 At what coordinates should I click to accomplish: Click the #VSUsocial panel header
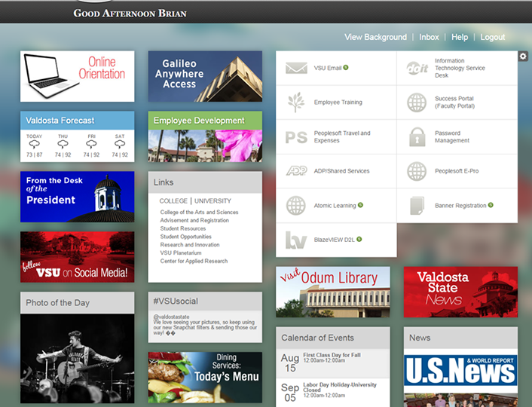[205, 301]
